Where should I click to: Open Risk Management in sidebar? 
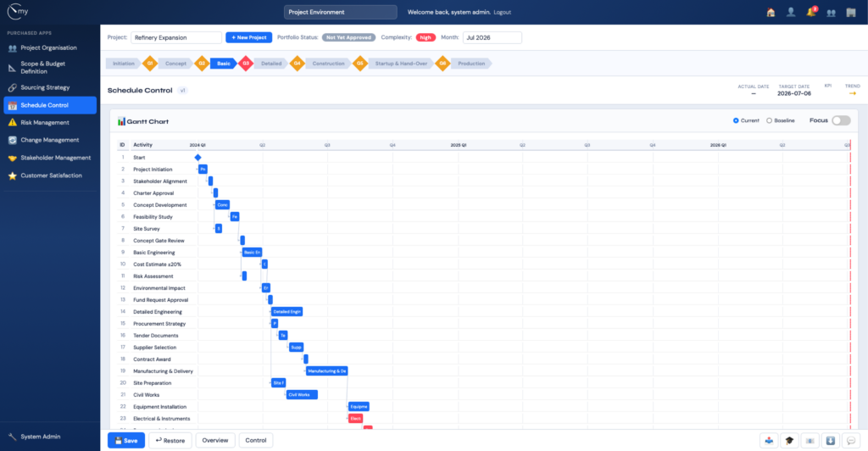coord(45,123)
